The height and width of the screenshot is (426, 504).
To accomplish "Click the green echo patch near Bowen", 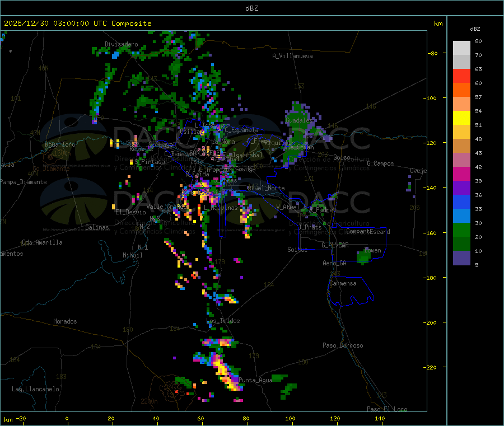I will 364,257.
